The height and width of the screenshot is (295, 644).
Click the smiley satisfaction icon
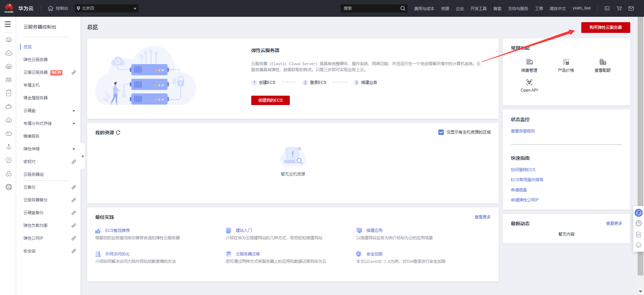(639, 245)
